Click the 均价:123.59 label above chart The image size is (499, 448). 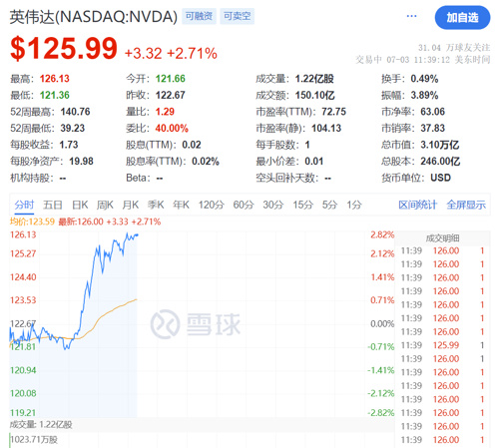pos(32,222)
